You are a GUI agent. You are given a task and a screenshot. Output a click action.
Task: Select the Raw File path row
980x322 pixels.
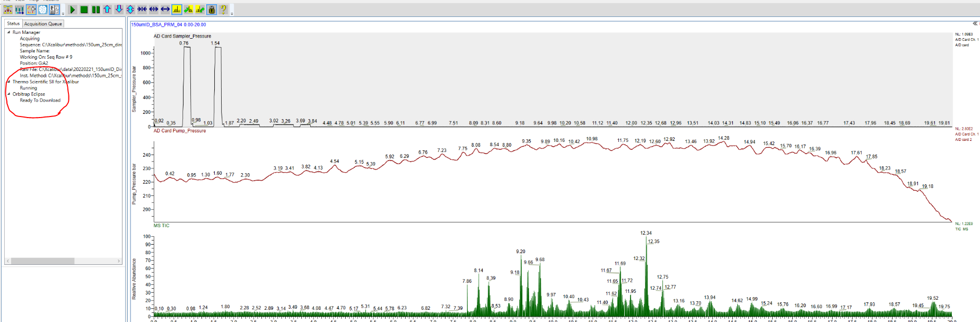click(71, 69)
